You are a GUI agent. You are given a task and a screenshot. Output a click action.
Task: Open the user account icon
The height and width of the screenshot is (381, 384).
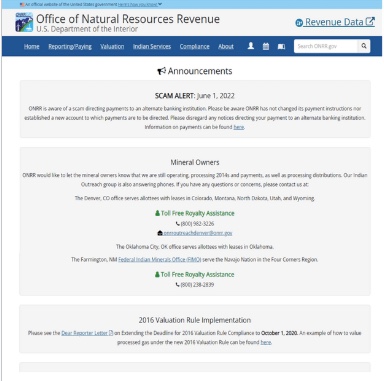[251, 46]
